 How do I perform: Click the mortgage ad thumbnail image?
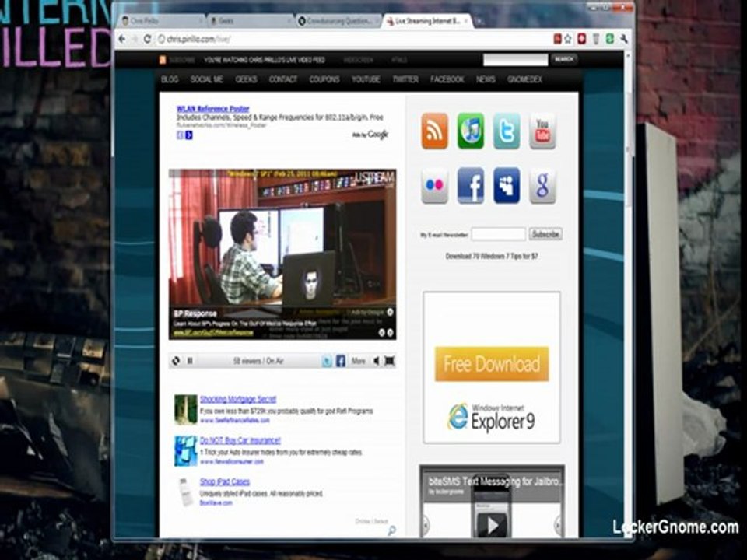[x=186, y=410]
